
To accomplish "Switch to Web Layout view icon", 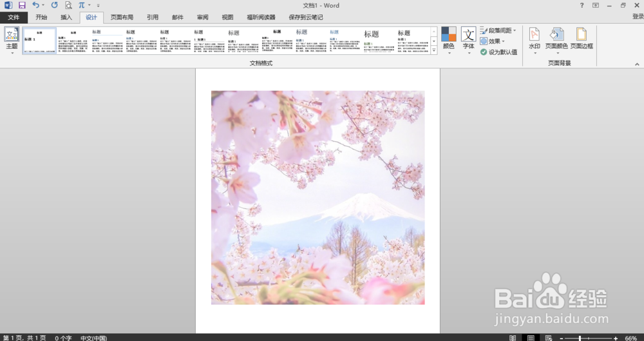I will [x=548, y=338].
